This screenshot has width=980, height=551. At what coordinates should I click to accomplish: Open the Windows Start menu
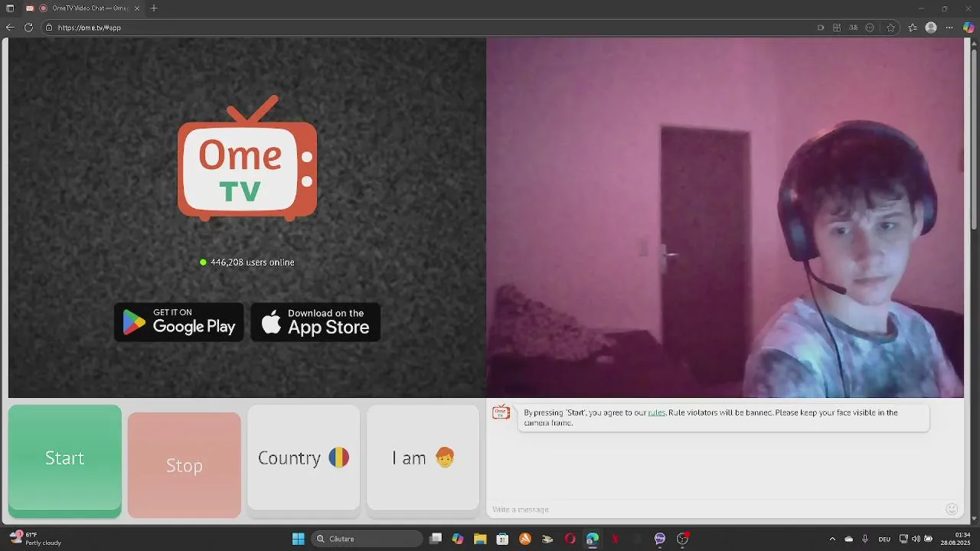(x=298, y=539)
